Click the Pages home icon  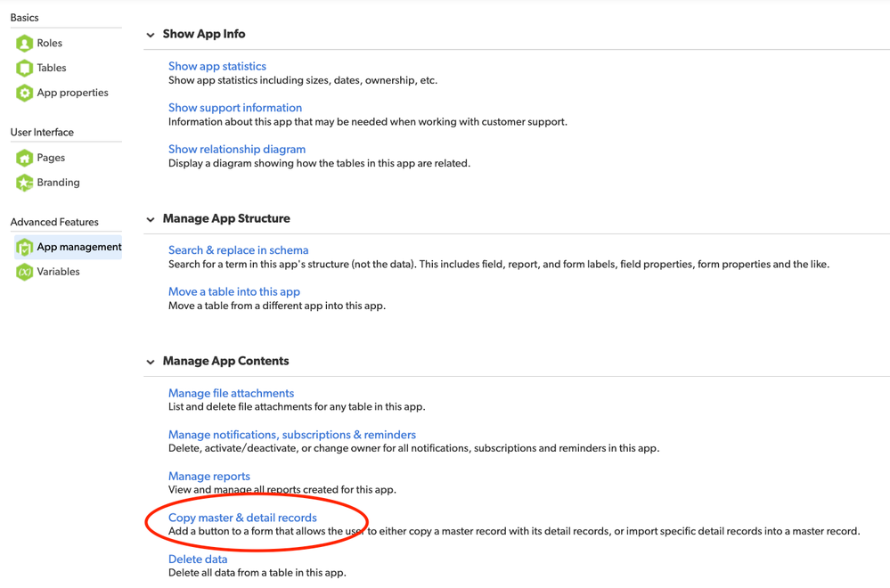tap(24, 158)
